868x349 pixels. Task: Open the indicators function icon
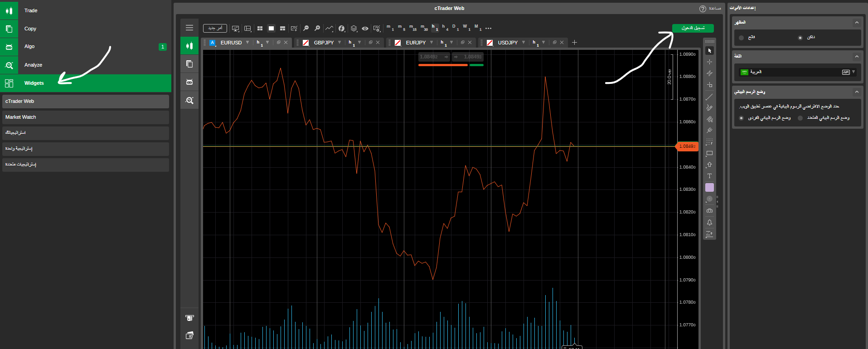click(x=342, y=28)
